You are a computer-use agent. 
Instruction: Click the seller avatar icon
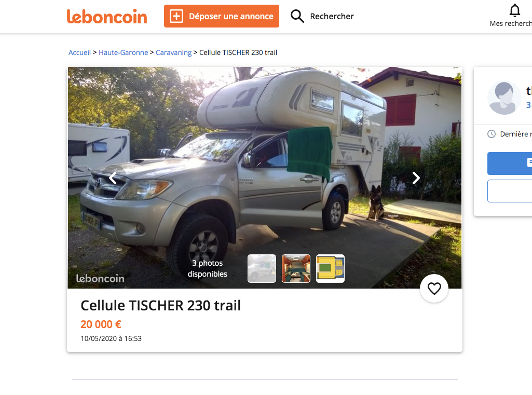click(x=504, y=98)
